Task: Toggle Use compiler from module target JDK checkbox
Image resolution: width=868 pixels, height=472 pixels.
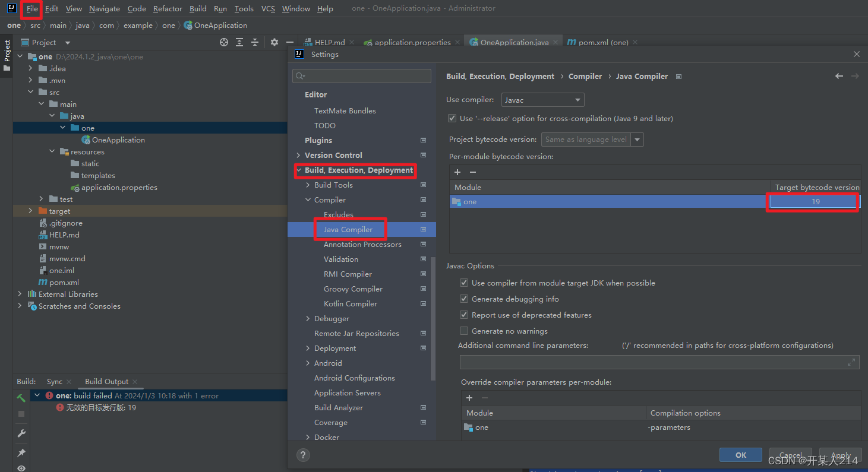Action: pyautogui.click(x=464, y=283)
